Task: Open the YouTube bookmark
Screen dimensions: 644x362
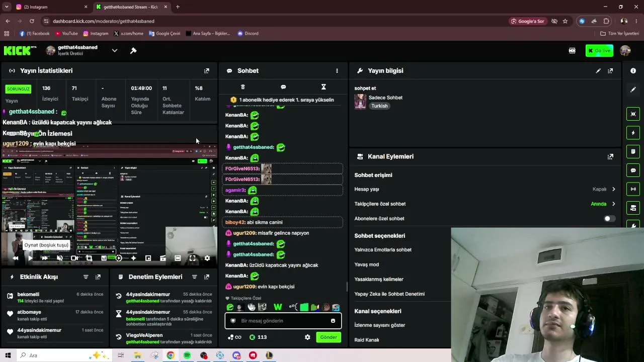Action: (66, 34)
